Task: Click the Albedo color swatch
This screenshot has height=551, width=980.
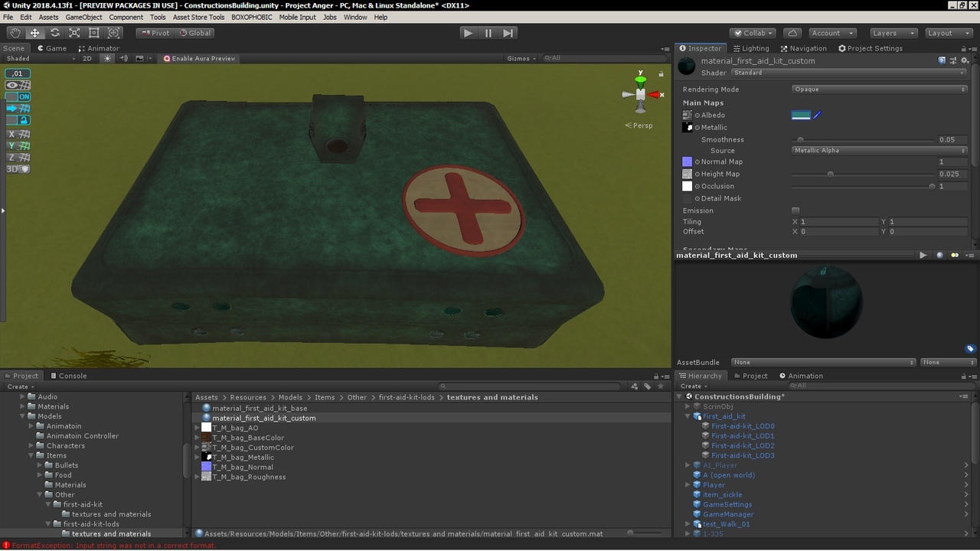Action: 800,116
